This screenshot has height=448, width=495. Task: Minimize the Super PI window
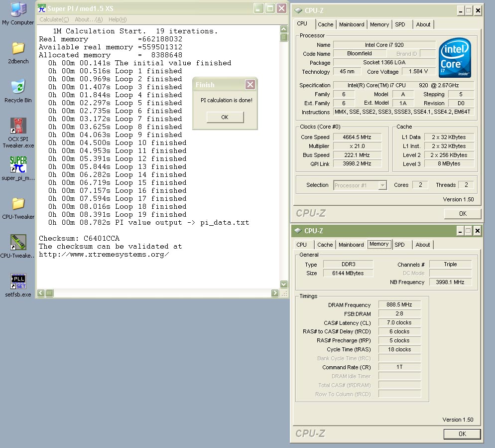pos(258,8)
